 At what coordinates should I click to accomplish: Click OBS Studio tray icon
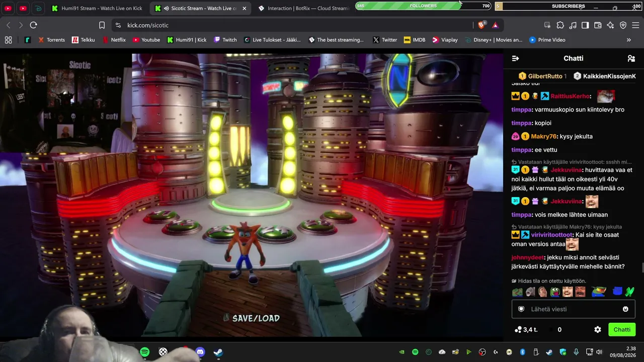[x=482, y=352]
